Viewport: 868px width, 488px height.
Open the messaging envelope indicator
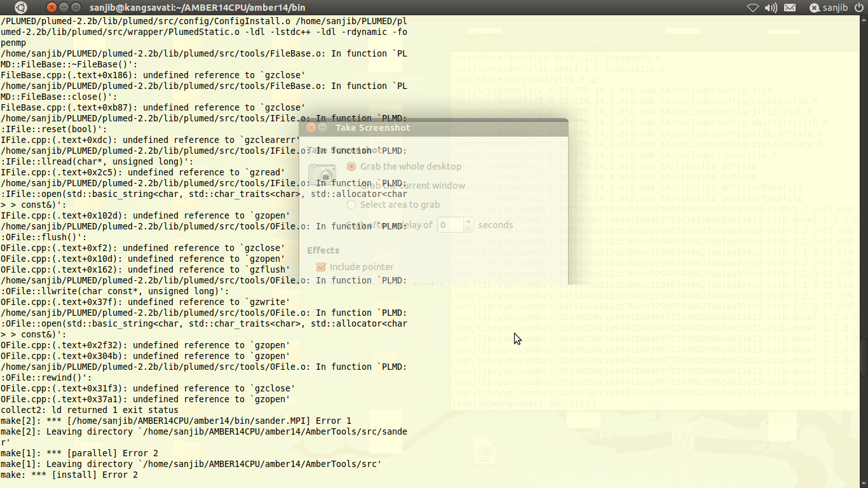(x=790, y=8)
